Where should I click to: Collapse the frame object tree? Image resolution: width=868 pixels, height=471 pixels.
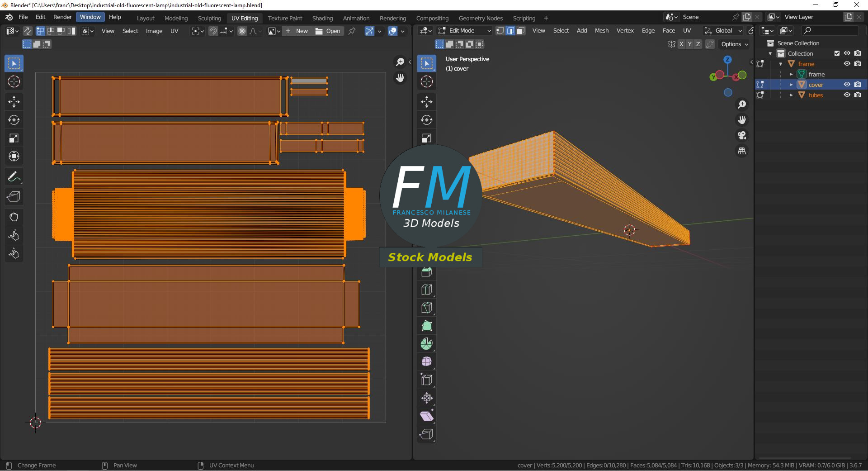pyautogui.click(x=781, y=64)
